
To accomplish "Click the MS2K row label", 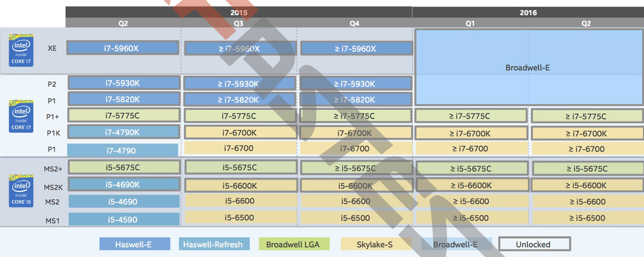I will click(53, 187).
